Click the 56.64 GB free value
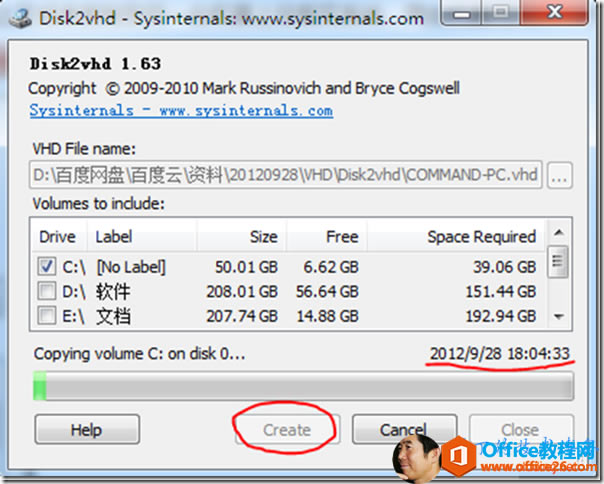This screenshot has height=484, width=604. [x=327, y=291]
